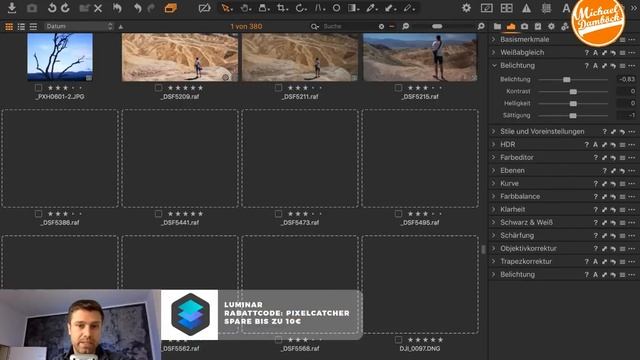Open the clipboard Adjustments tool tab

(538, 27)
